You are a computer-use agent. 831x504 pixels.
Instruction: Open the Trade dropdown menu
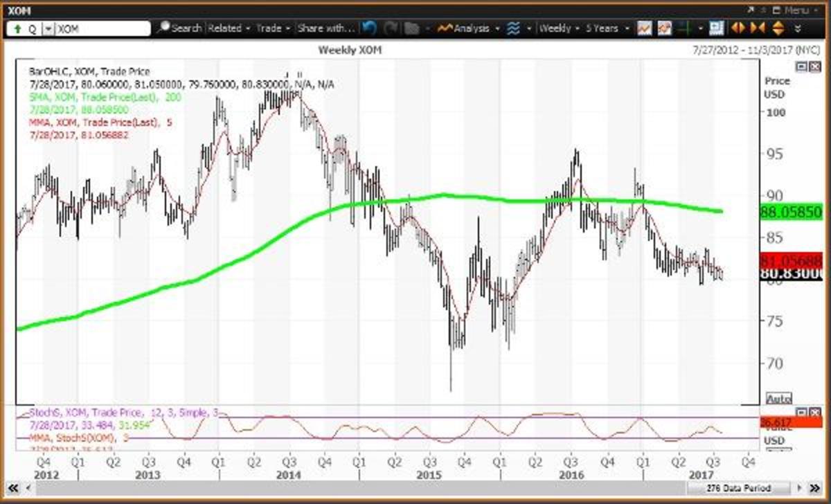point(273,28)
